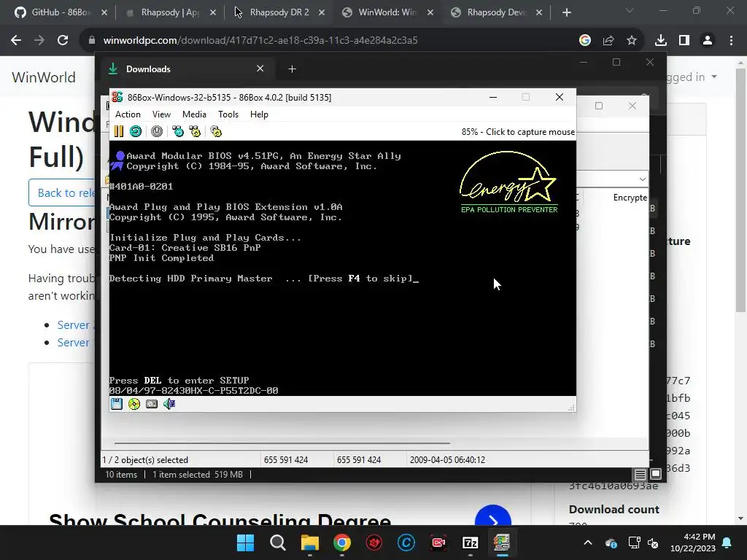The height and width of the screenshot is (560, 747).
Task: Click the Chrome address bar URL
Action: pyautogui.click(x=260, y=41)
